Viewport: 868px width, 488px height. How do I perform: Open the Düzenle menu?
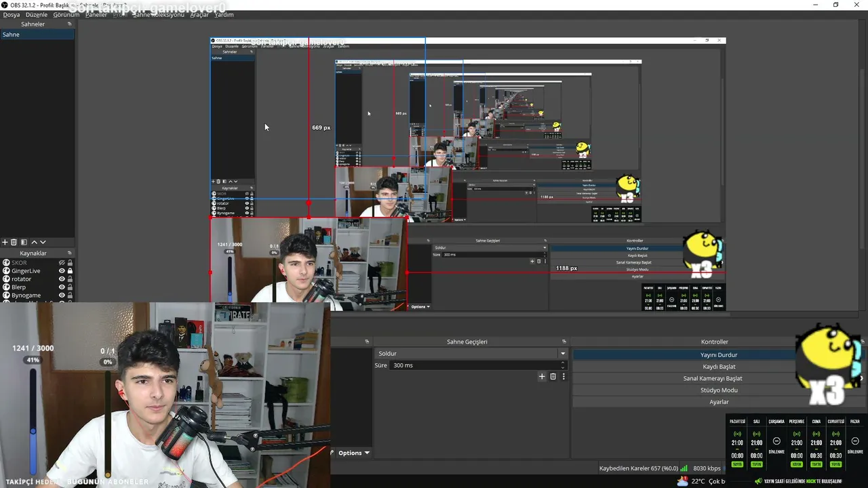tap(37, 14)
